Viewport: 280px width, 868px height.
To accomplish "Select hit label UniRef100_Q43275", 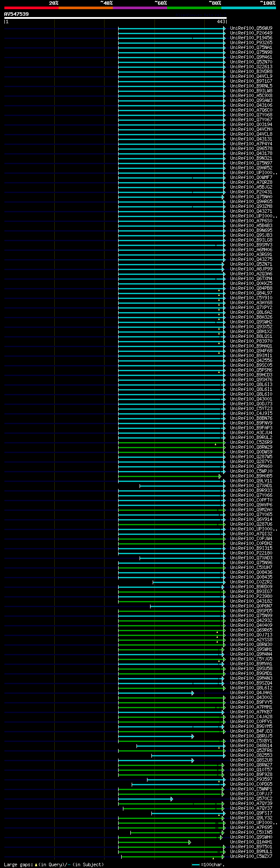I will click(251, 260).
